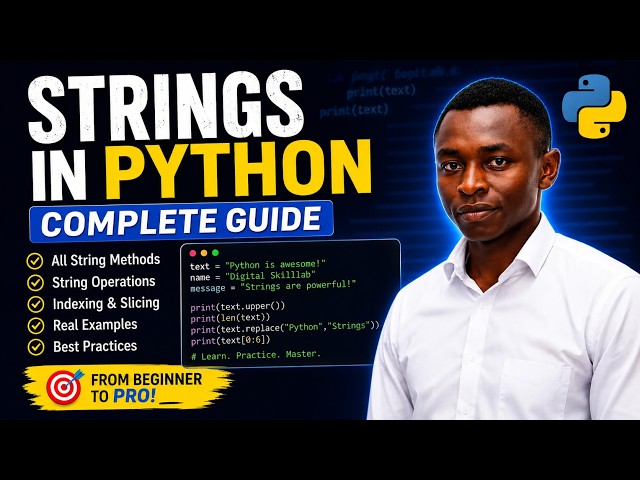The image size is (640, 480).
Task: Click the blue COMPLETE GUIDE banner
Action: pos(181,222)
